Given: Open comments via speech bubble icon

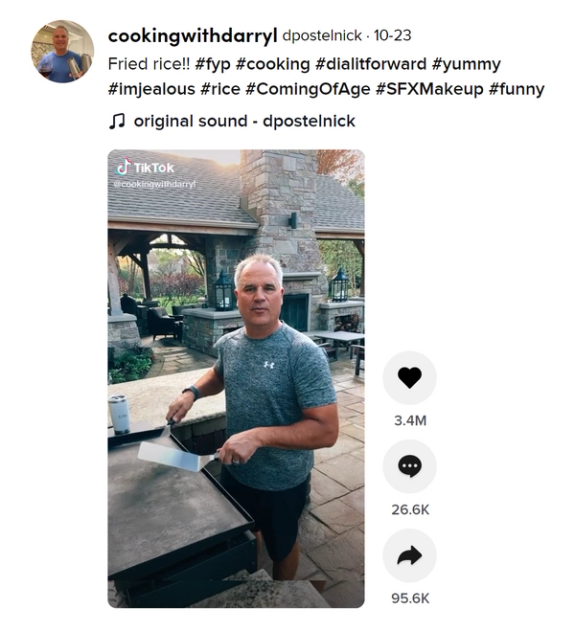Looking at the screenshot, I should coord(409,466).
